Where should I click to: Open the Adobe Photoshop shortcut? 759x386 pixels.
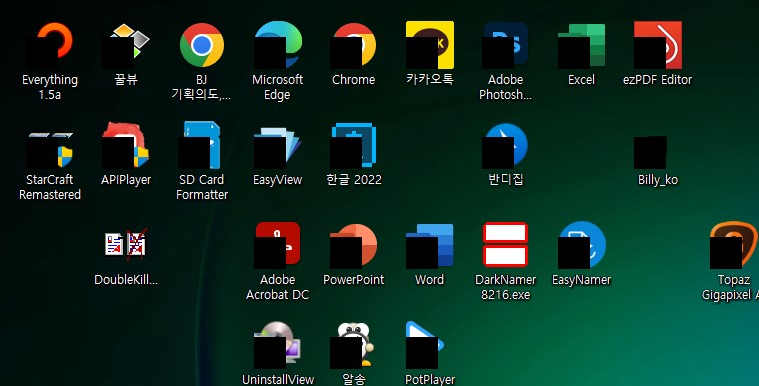pos(506,45)
